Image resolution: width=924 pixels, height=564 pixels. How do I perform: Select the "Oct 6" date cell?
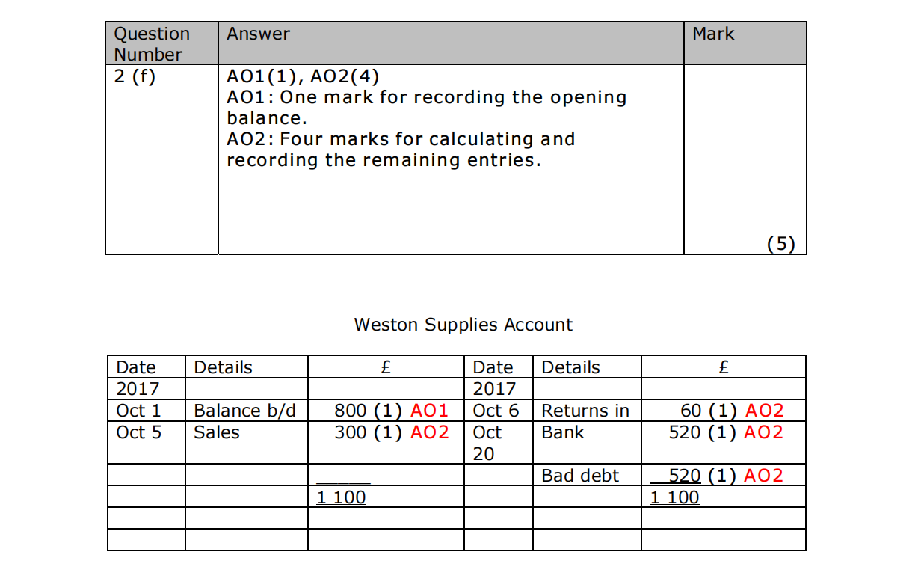pyautogui.click(x=496, y=411)
